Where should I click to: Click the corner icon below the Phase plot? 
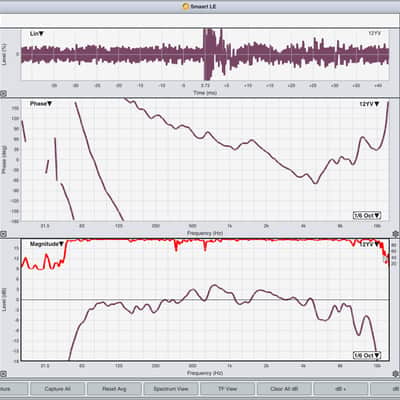pyautogui.click(x=2, y=234)
